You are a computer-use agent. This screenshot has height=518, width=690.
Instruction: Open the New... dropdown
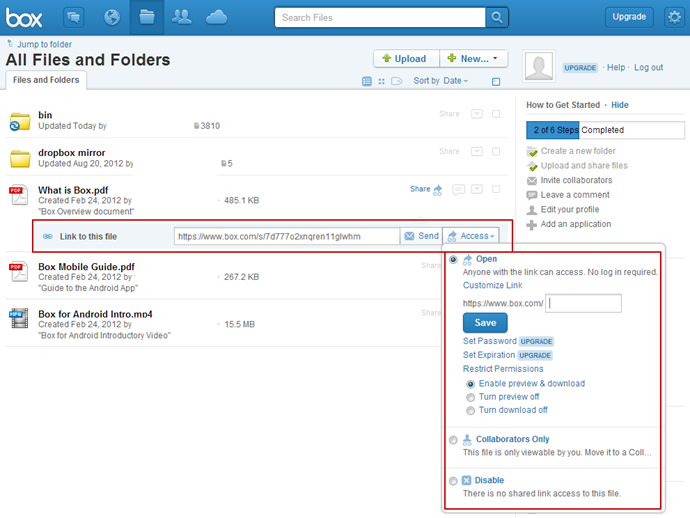tap(473, 59)
